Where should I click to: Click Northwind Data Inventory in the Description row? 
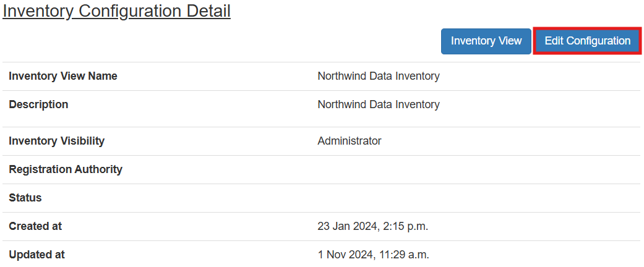coord(379,105)
